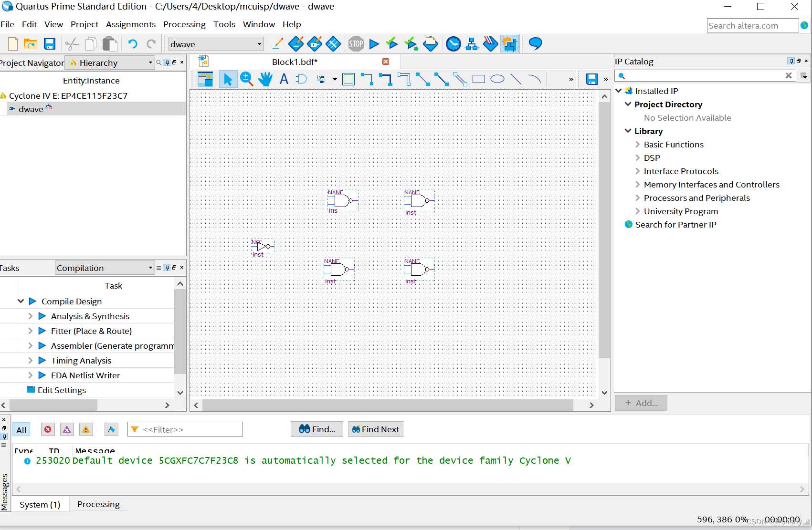Screen dimensions: 812x530
Task: Start Analysis & Synthesis toolbar icon
Action: 392,44
